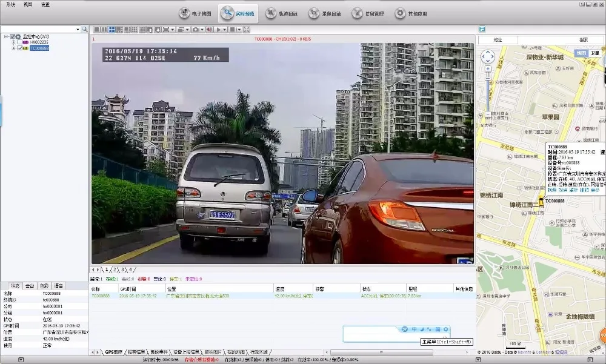Open 录像回放 recording playback module
Screen dimensions: 606x364
[325, 13]
